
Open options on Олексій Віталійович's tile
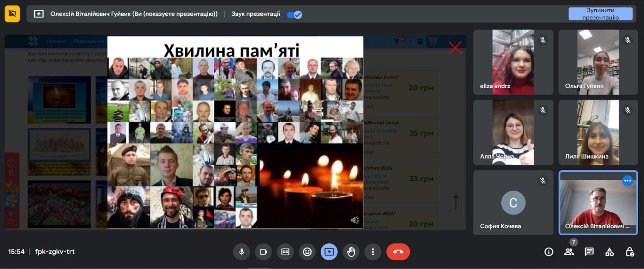627,181
